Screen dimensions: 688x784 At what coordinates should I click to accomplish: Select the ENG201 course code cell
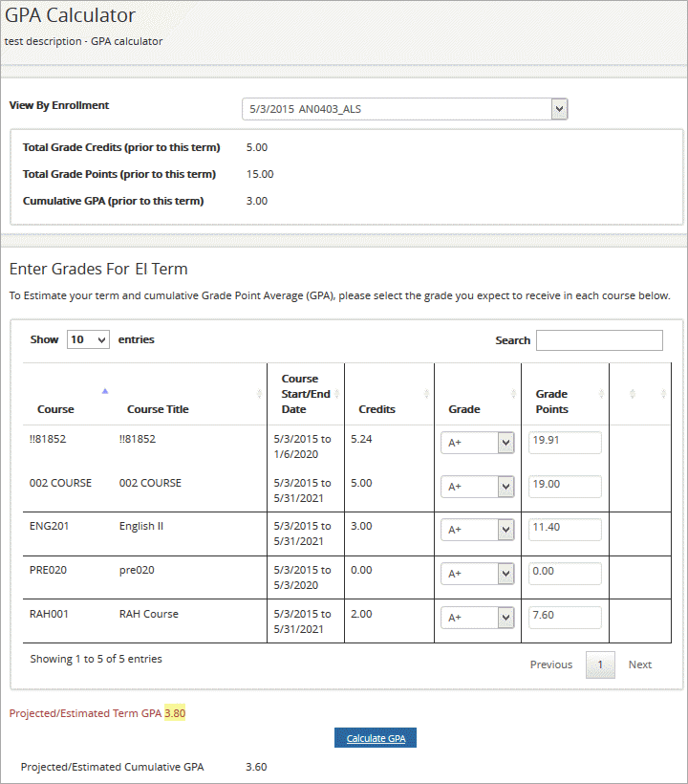tap(49, 526)
